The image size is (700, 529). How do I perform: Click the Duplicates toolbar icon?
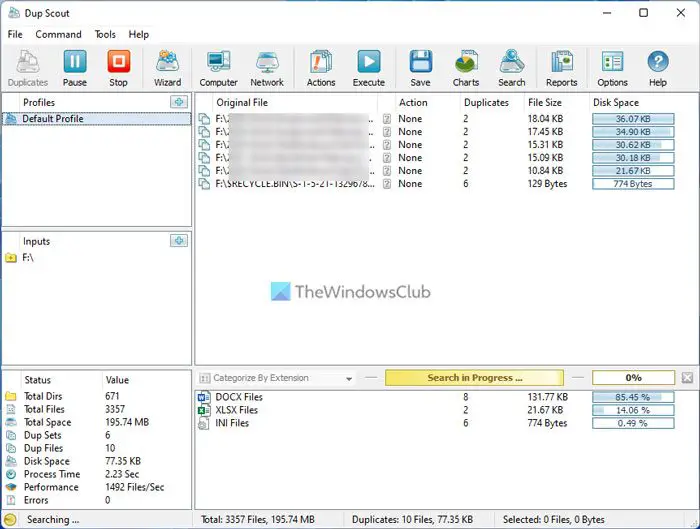point(28,68)
